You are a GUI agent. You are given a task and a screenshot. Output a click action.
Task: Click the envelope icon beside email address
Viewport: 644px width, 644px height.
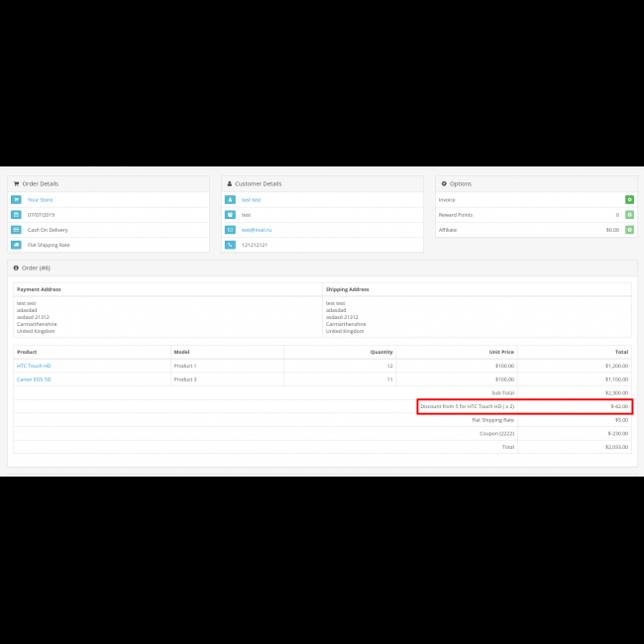coord(230,229)
